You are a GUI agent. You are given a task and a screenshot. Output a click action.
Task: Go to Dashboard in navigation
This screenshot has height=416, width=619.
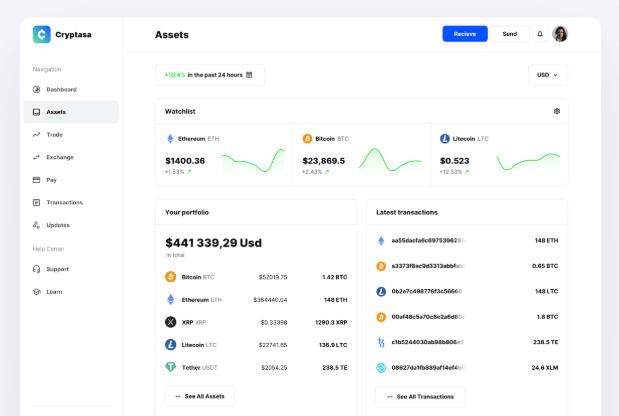[71, 90]
